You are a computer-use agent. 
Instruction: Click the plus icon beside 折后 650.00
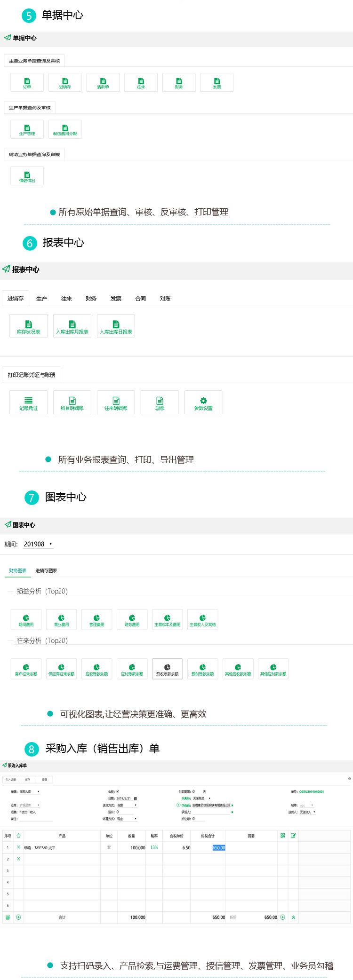(x=282, y=917)
